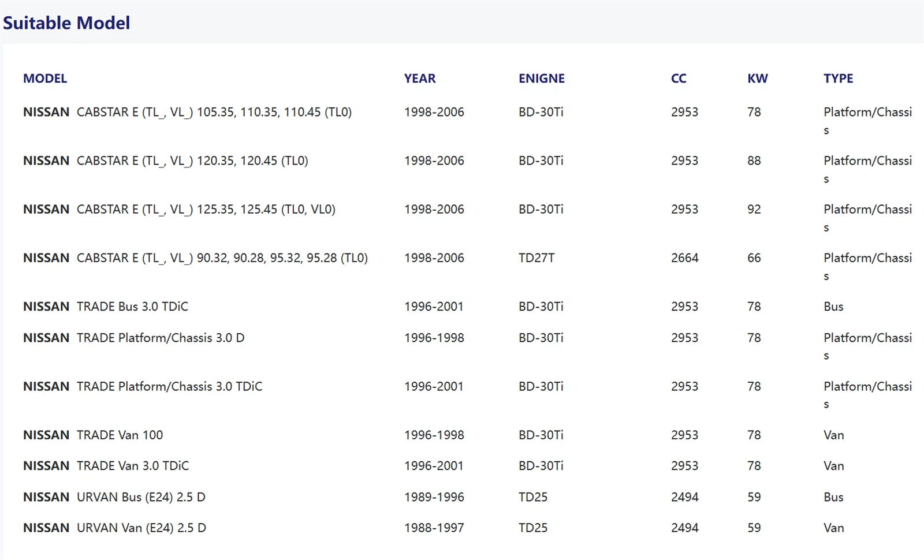Screen dimensions: 924x560
Task: Click CC value 2664
Action: pos(685,258)
